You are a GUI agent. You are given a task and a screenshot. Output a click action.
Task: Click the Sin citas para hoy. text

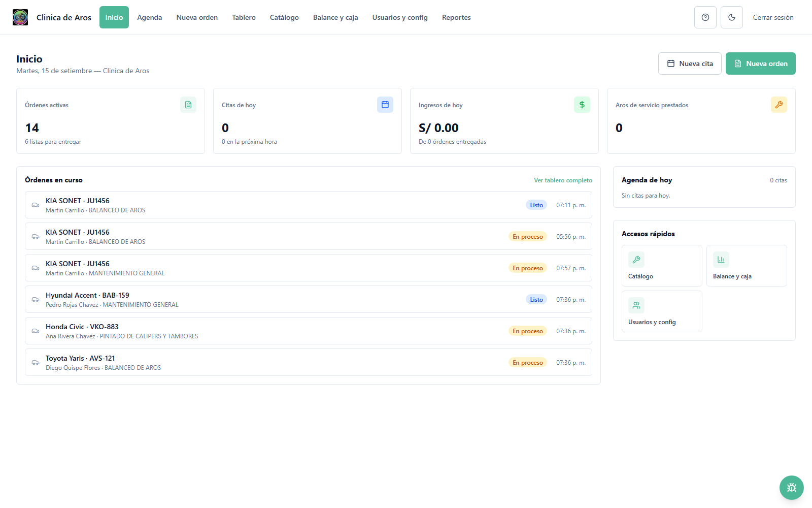tap(646, 196)
